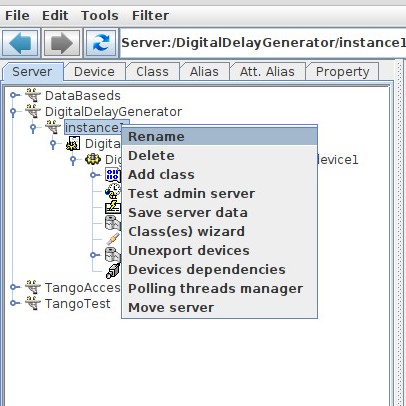Select the TangoAcces tree label
This screenshot has height=406, width=406.
[x=83, y=288]
